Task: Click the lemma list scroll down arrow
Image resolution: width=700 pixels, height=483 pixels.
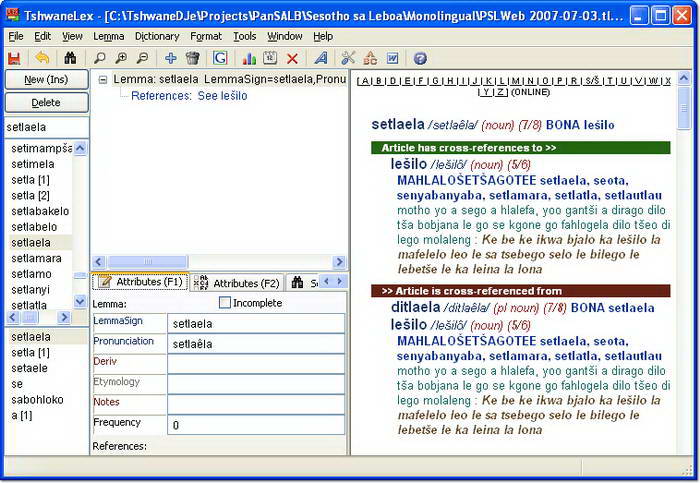Action: click(80, 302)
